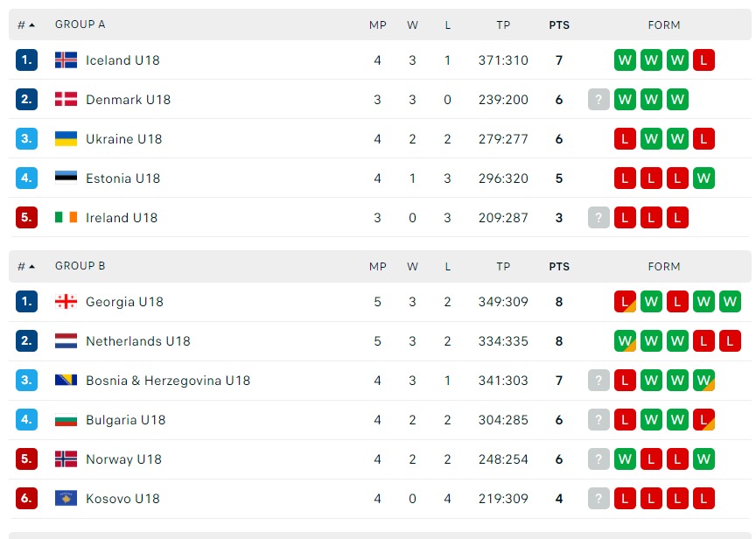The width and height of the screenshot is (756, 539).
Task: Click Ireland U18's upcoming match question icon
Action: (598, 218)
